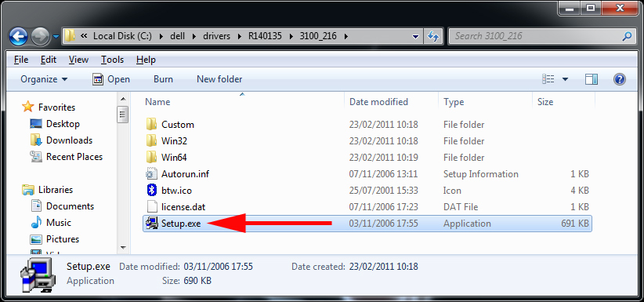
Task: Click the Custom folder icon
Action: [151, 124]
